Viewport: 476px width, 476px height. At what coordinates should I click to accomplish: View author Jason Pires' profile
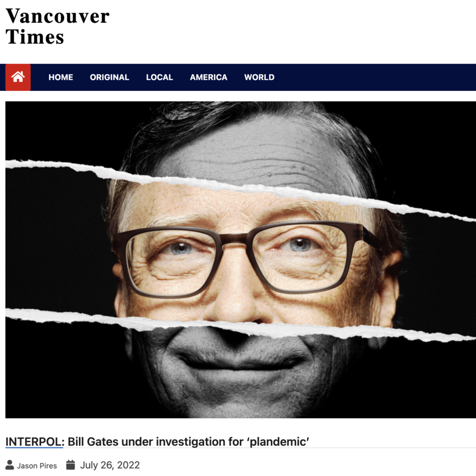[36, 465]
